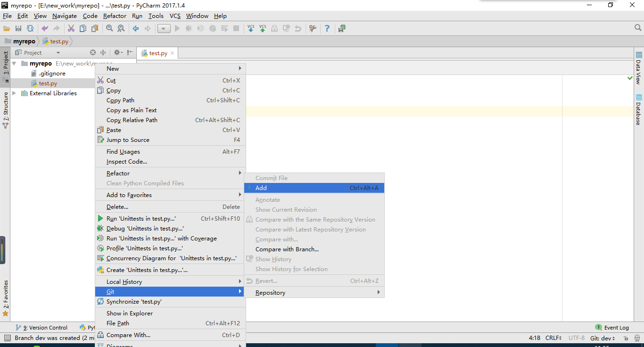
Task: Open the CRLF line separator dropdown
Action: tap(553, 338)
